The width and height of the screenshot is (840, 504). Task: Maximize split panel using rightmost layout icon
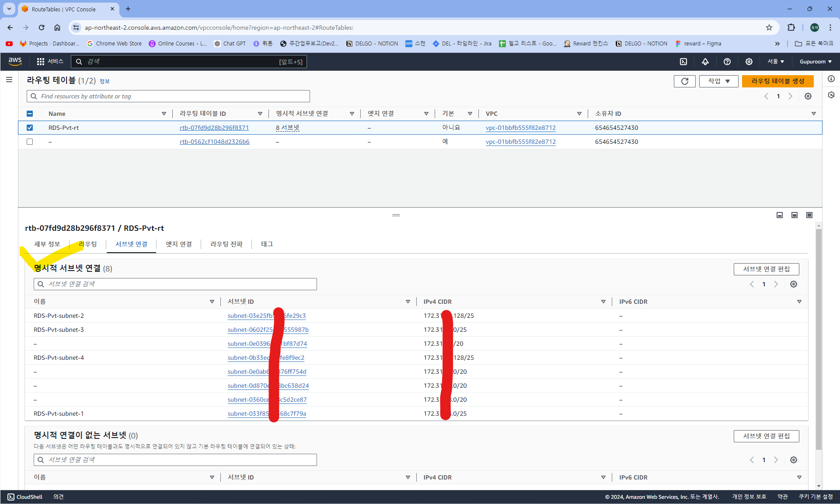coord(809,215)
